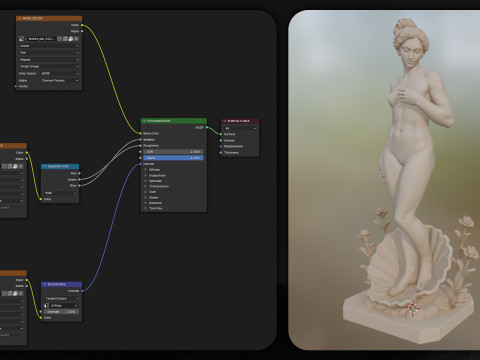Collapse the Material Output node
This screenshot has width=480, height=360.
click(x=225, y=121)
